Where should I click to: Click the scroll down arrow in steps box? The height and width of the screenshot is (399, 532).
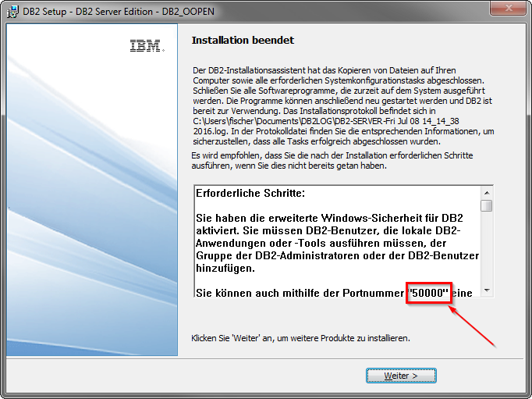click(487, 290)
